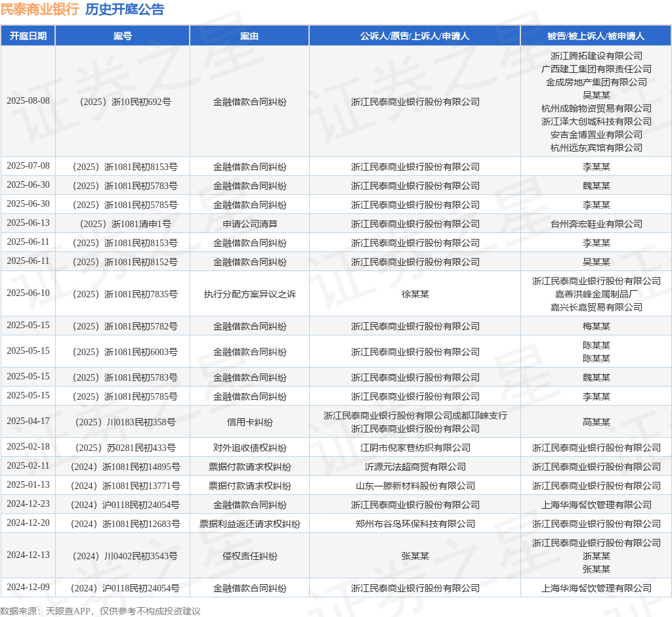Click the date 2025-01-13
Viewport: 672px width, 617px height.
[x=28, y=485]
